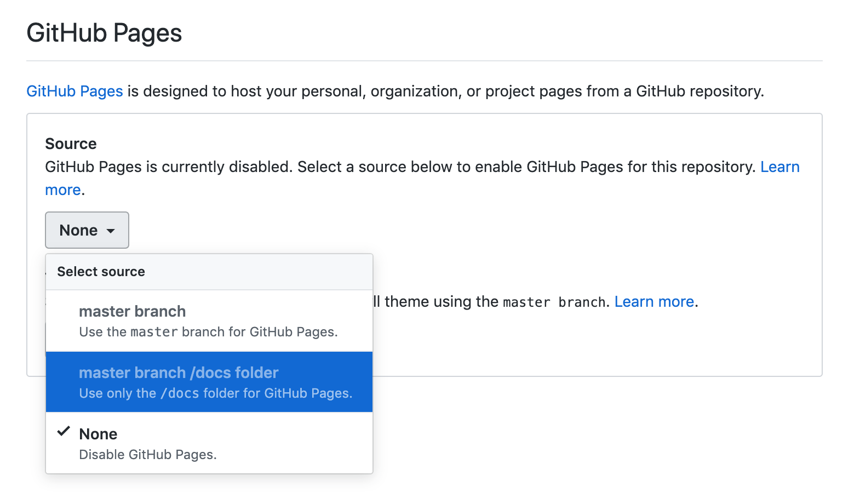The image size is (860, 504).
Task: Choose master branch /docs folder option
Action: point(209,382)
